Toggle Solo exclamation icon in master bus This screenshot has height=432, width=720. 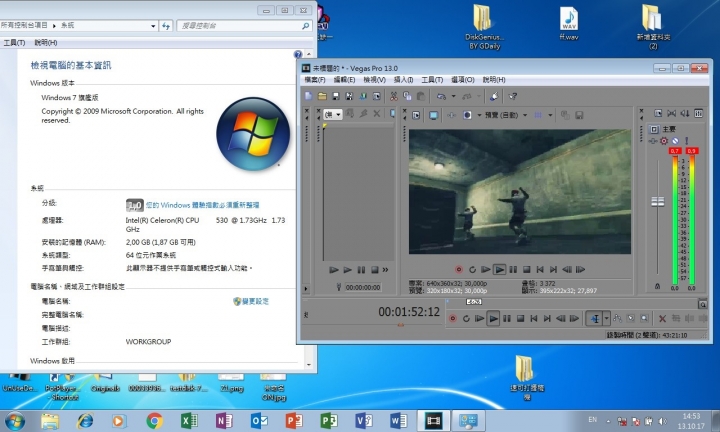[x=686, y=141]
